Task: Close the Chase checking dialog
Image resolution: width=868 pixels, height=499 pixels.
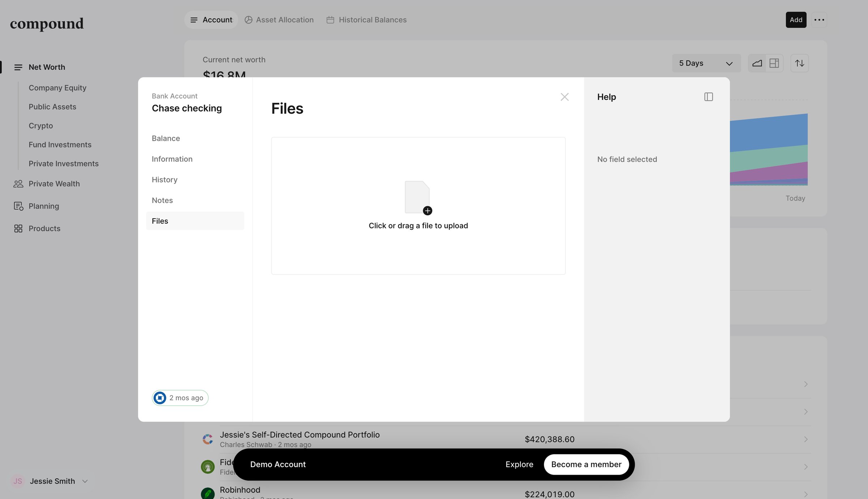Action: (564, 97)
